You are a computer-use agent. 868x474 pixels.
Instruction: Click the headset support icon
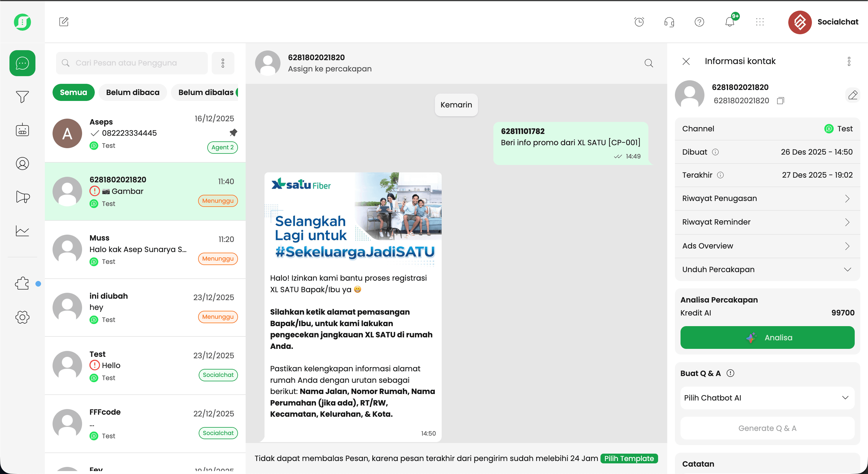(669, 22)
